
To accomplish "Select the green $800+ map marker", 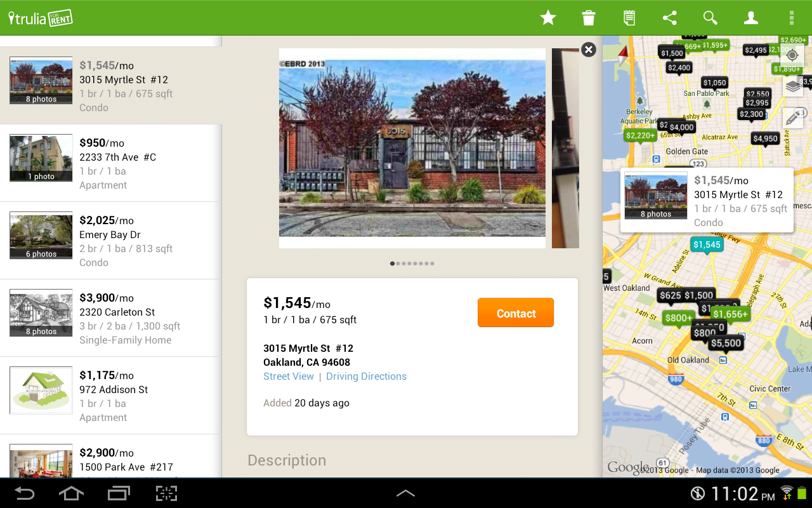I will click(678, 319).
